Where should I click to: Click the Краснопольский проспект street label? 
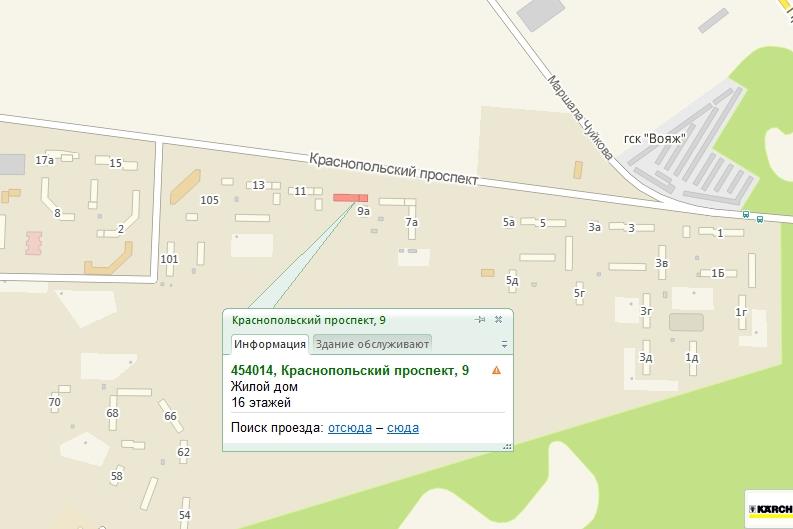click(393, 169)
